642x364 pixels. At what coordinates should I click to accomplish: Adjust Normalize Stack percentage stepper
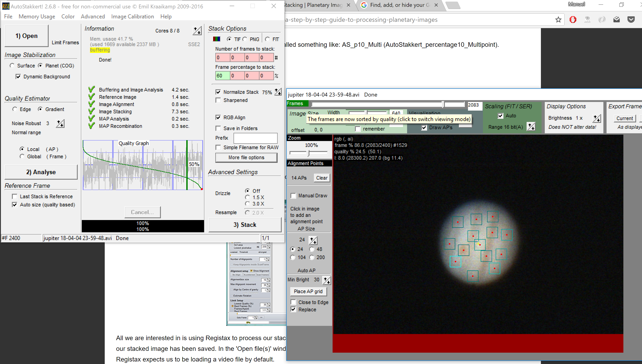pyautogui.click(x=278, y=92)
